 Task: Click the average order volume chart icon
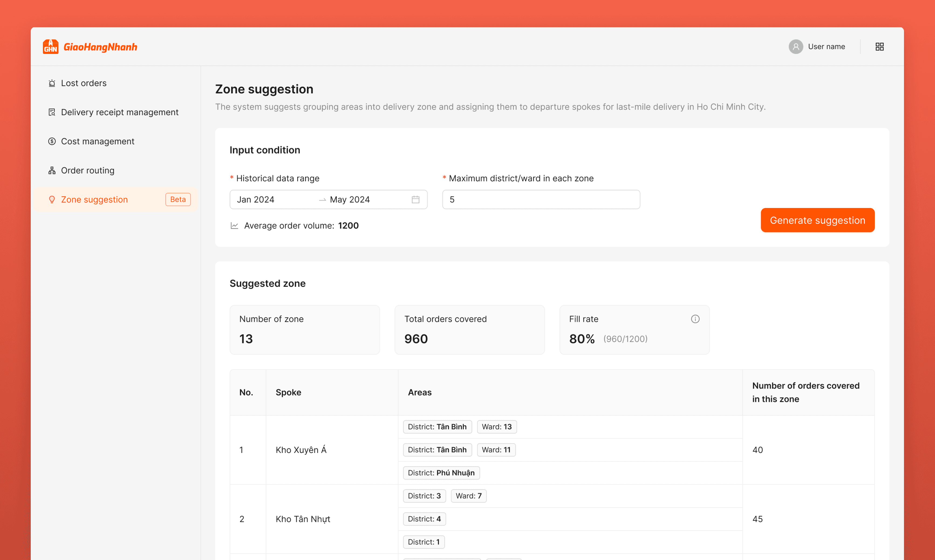234,226
